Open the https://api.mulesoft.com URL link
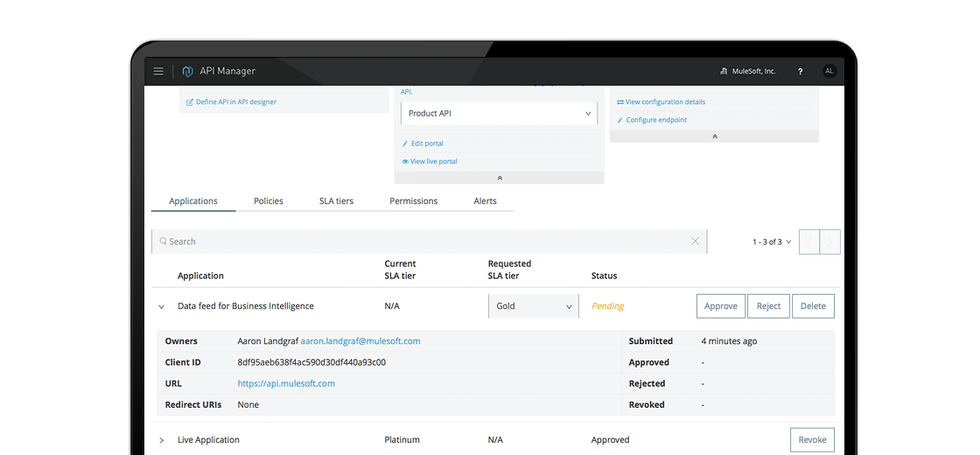Image resolution: width=980 pixels, height=455 pixels. [x=286, y=384]
